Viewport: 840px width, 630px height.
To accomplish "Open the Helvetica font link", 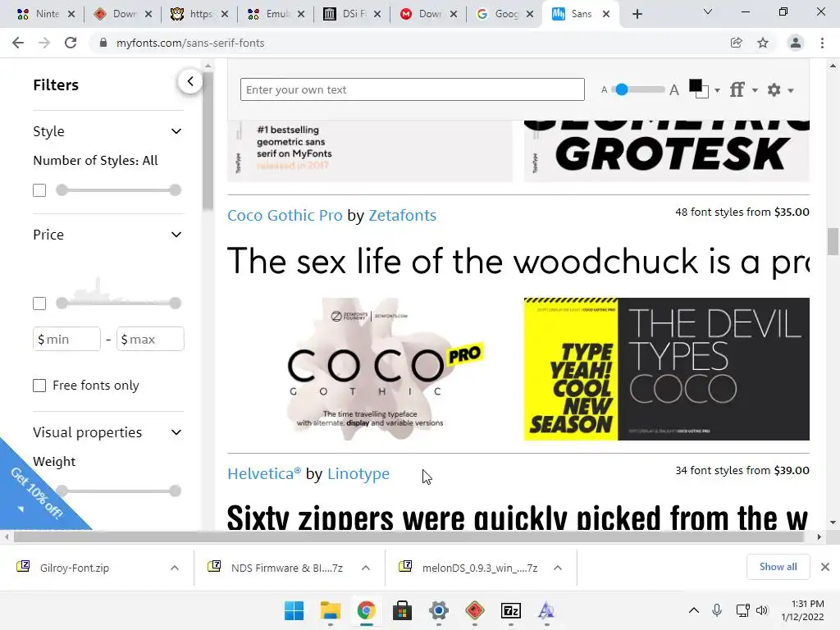I will point(264,473).
